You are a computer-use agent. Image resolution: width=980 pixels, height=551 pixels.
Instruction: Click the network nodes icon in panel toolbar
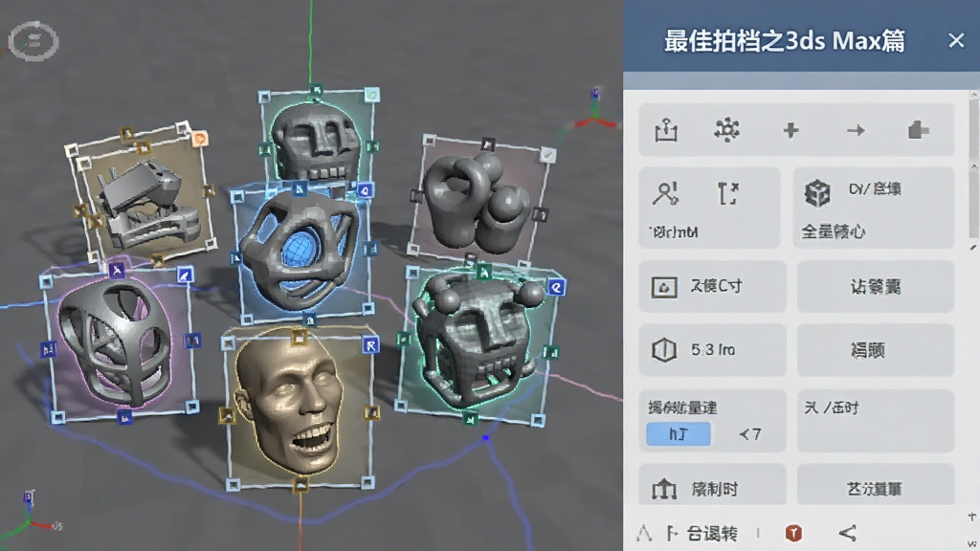pyautogui.click(x=727, y=130)
